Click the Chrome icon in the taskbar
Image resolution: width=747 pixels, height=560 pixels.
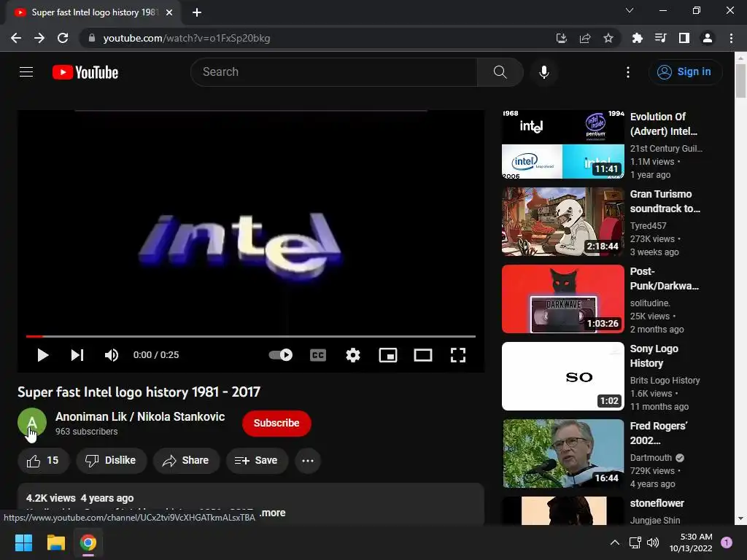click(88, 542)
